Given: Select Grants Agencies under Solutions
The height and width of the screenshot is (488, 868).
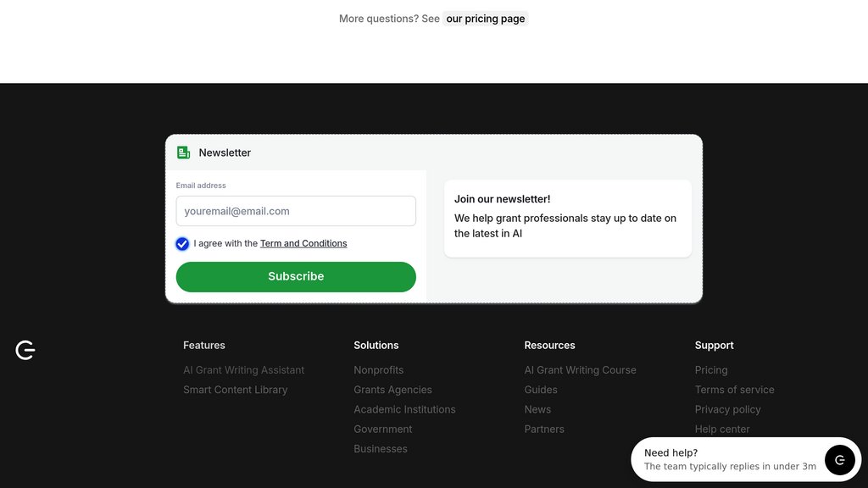Looking at the screenshot, I should coord(392,390).
